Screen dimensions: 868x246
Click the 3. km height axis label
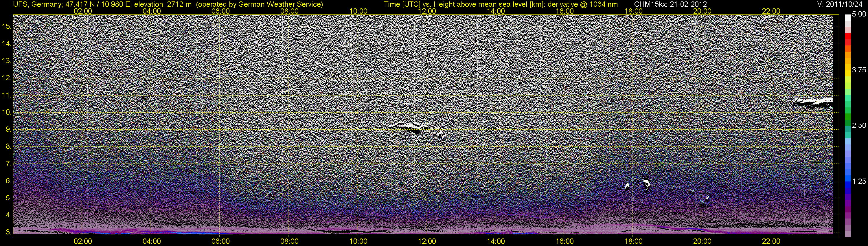pyautogui.click(x=8, y=232)
